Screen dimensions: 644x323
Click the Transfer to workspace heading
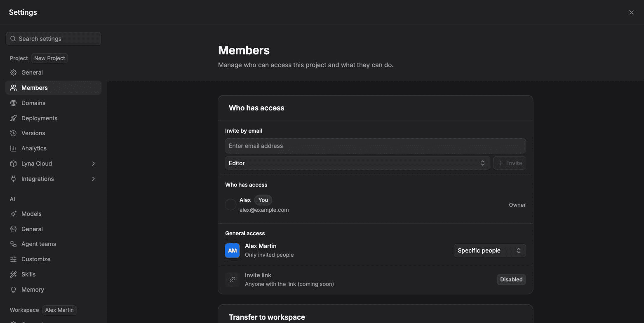267,317
